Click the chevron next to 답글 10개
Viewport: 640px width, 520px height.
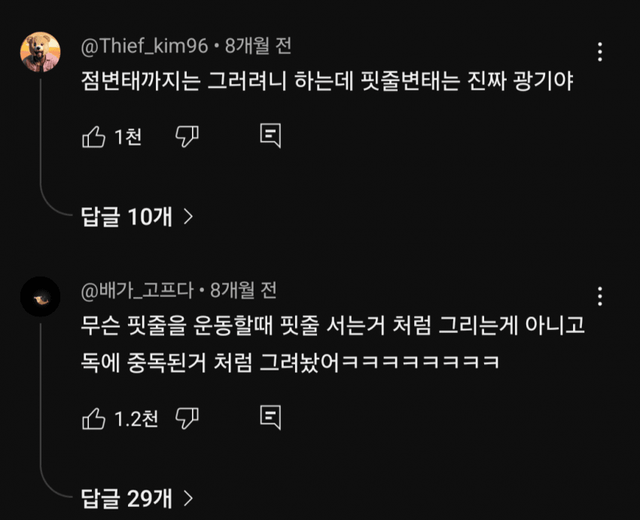(x=188, y=215)
